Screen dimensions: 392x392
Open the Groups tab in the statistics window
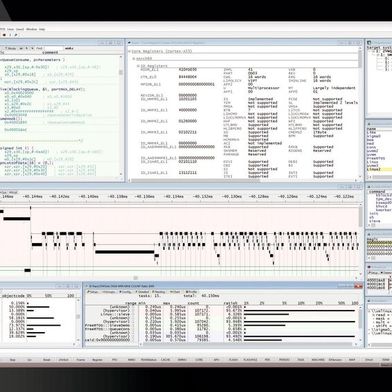coord(108,292)
